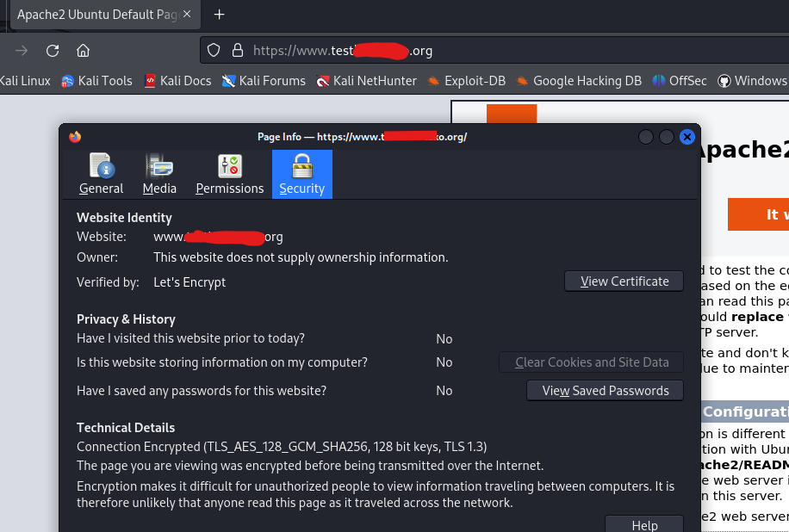Open the General tab in Page Info
789x532 pixels.
point(101,174)
